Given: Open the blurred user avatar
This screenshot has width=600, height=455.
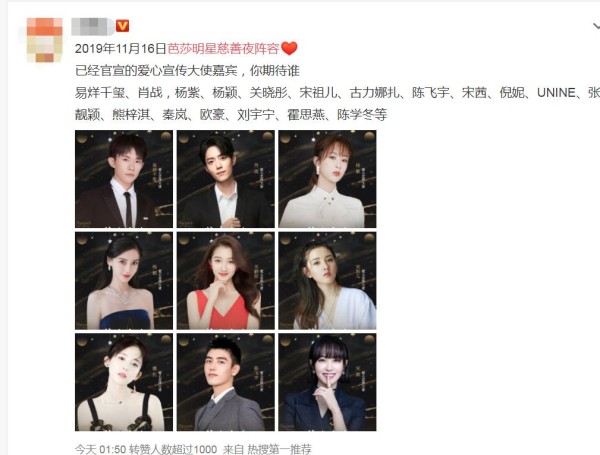Looking at the screenshot, I should pyautogui.click(x=44, y=40).
